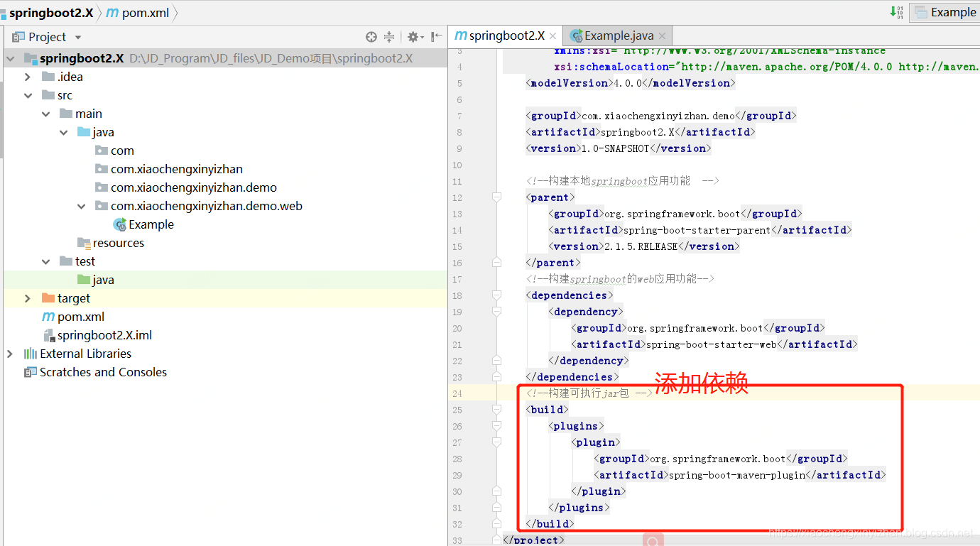
Task: Select pom.xml in the project tree
Action: coord(81,317)
